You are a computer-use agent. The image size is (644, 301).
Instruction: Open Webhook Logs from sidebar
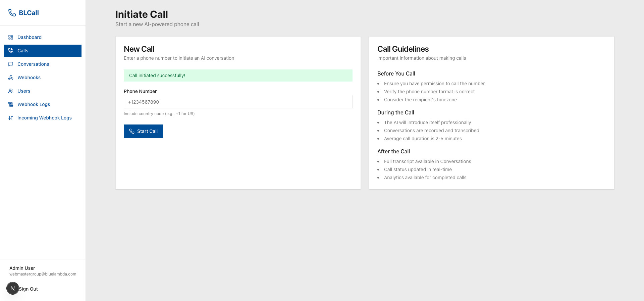(x=34, y=104)
